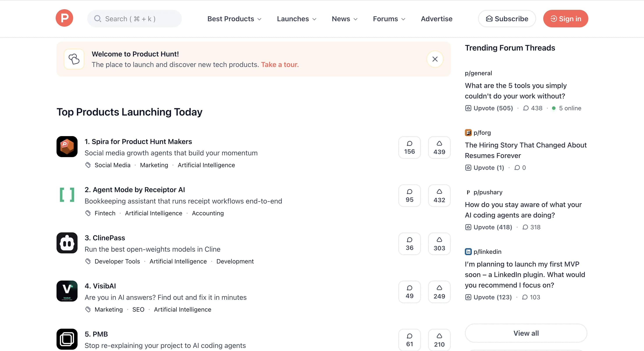
Task: Open the p/general forum
Action: [478, 73]
